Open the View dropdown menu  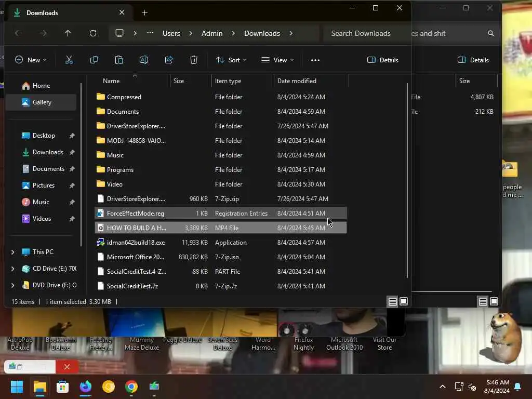(x=277, y=60)
